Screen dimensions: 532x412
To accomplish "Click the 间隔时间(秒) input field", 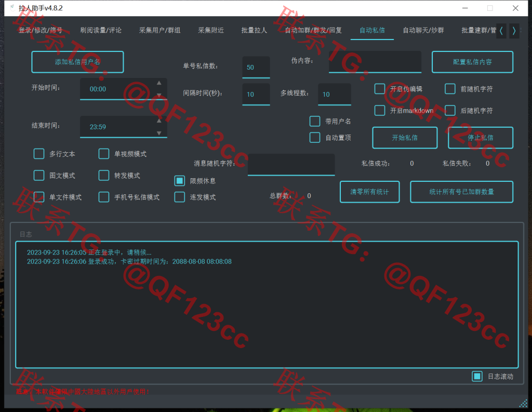I will 256,95.
